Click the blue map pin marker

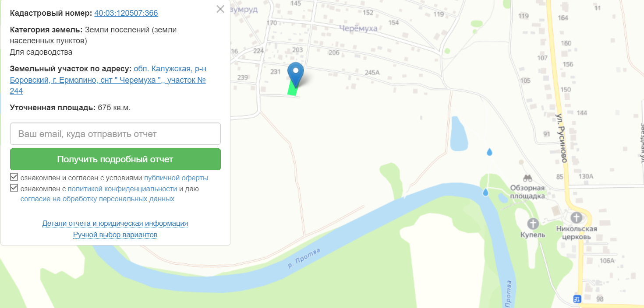pos(296,74)
